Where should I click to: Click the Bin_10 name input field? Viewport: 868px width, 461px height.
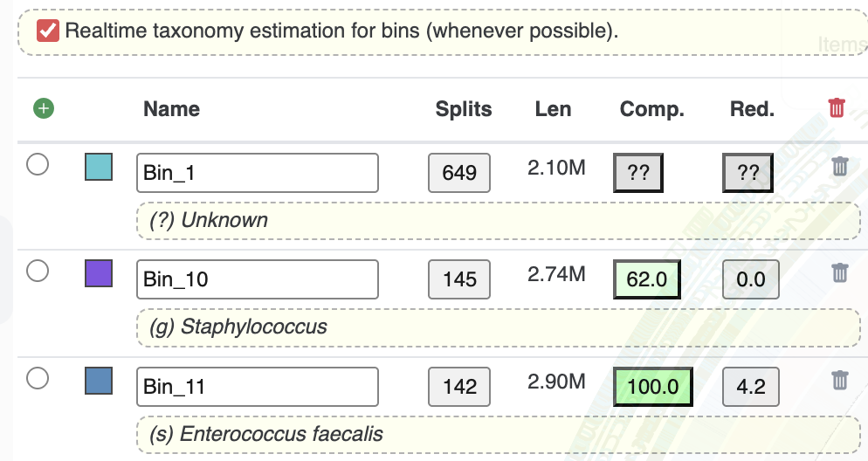point(257,279)
